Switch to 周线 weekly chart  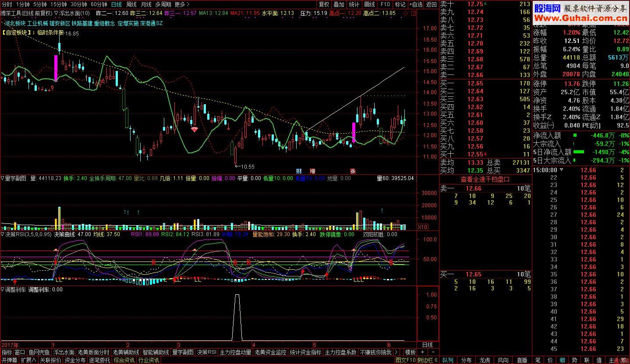(x=131, y=4)
